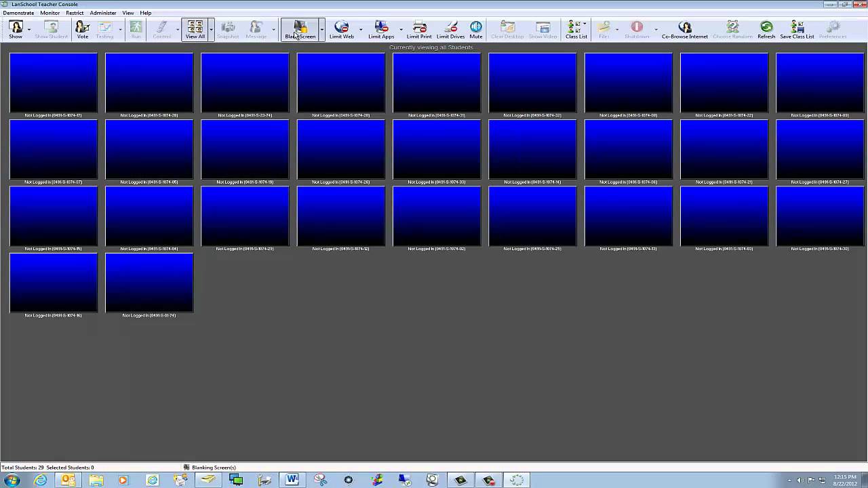868x488 pixels.
Task: Expand the Message dropdown arrow
Action: [x=273, y=29]
